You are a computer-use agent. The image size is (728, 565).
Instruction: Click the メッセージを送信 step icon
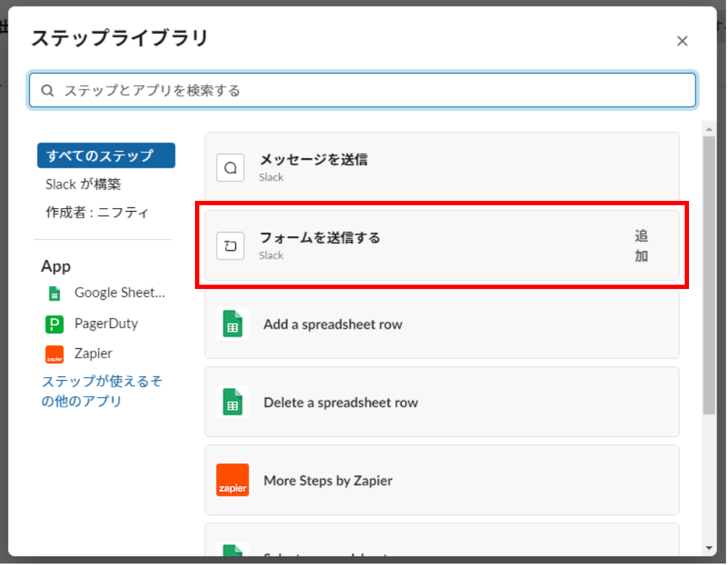tap(230, 168)
